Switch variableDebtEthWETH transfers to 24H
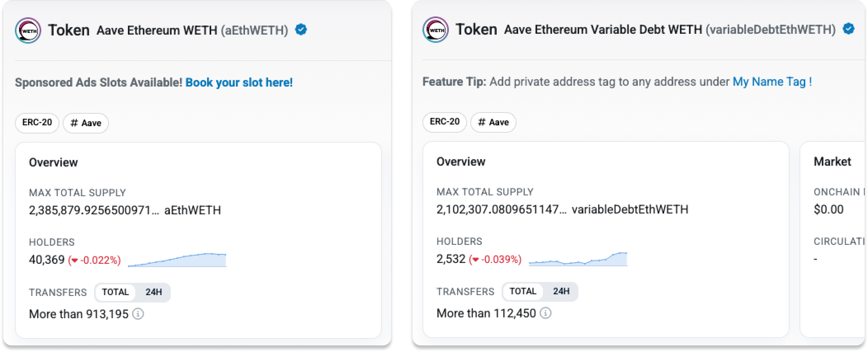Image resolution: width=868 pixels, height=352 pixels. pos(561,291)
